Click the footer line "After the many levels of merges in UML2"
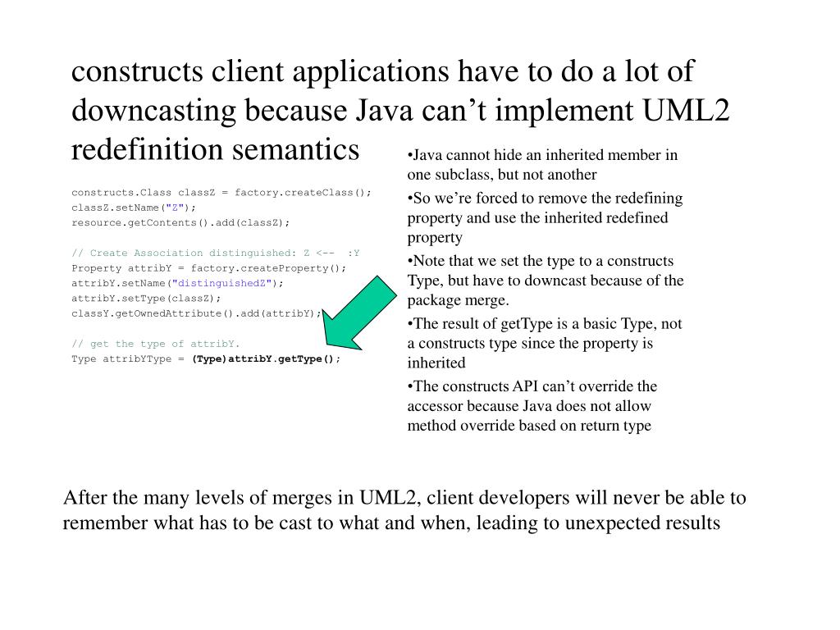Viewport: 840px width, 630px height. (404, 498)
